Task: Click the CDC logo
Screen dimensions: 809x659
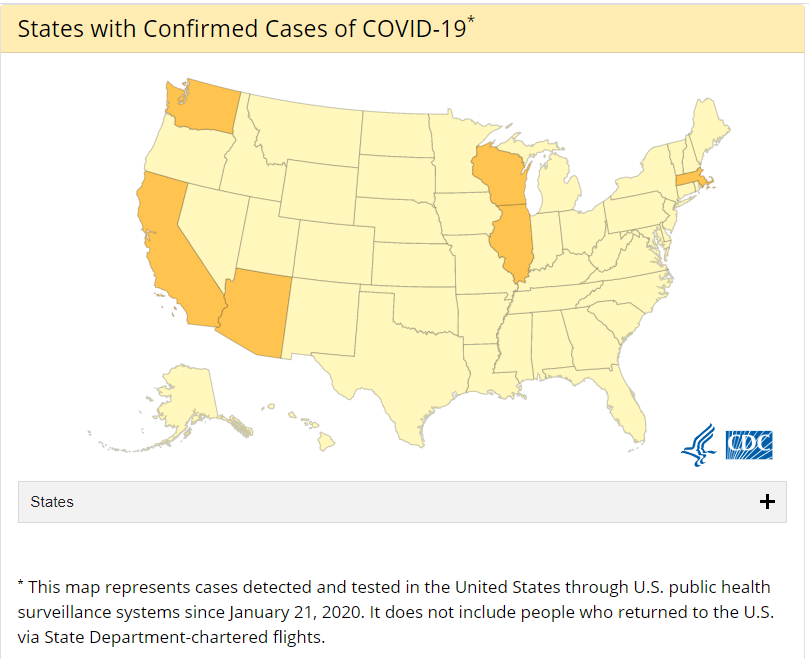Action: 749,445
